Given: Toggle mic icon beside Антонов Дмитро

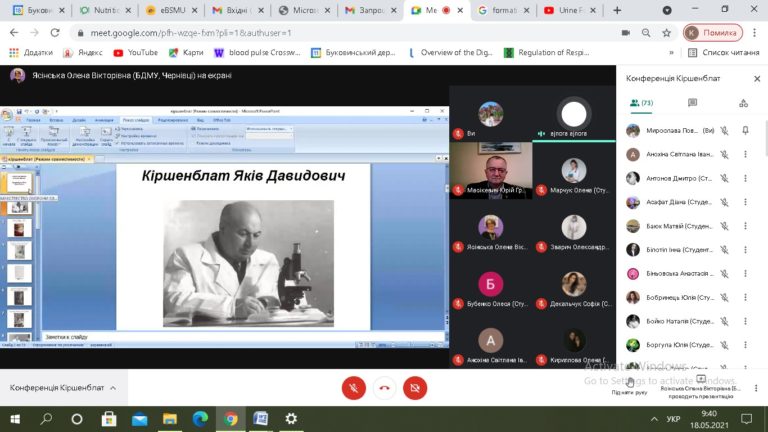Looking at the screenshot, I should coord(724,178).
